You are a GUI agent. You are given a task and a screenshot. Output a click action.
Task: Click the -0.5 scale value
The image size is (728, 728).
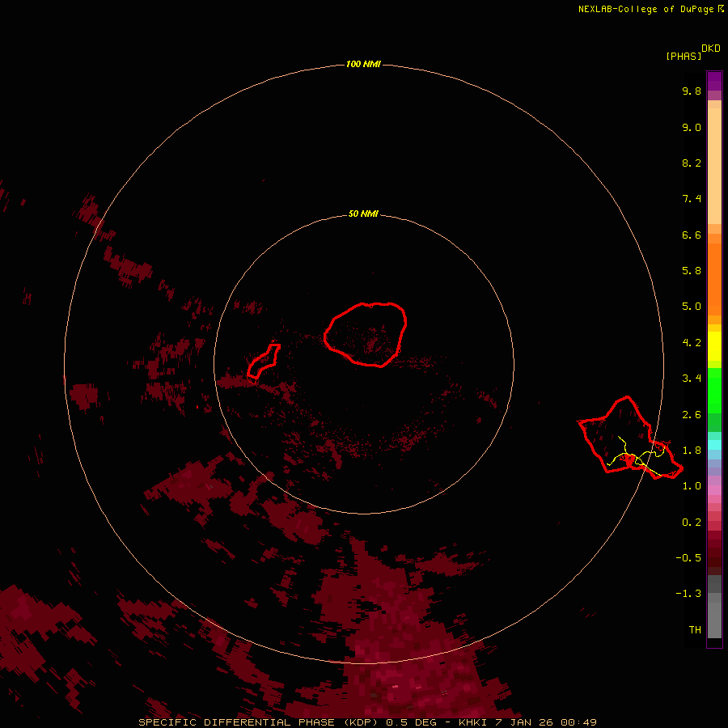(x=688, y=558)
